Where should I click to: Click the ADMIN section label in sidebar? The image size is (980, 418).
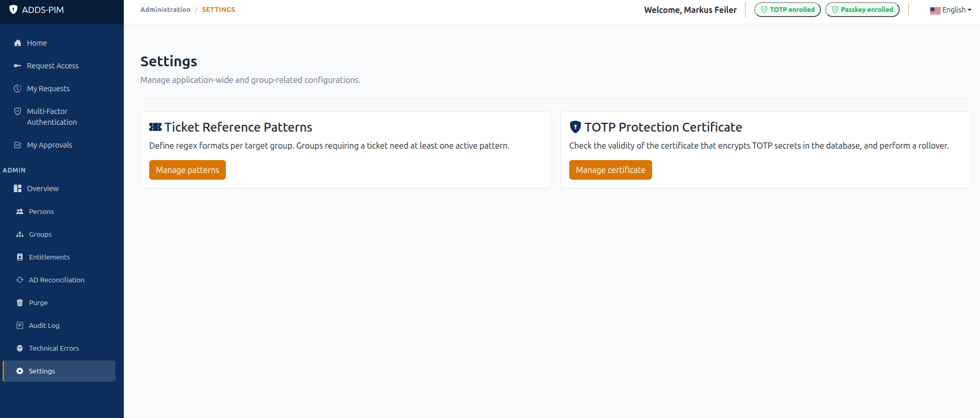point(14,170)
